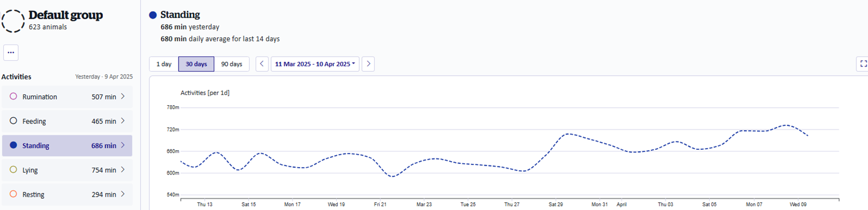
Task: Click the 623 animals count
Action: (48, 27)
